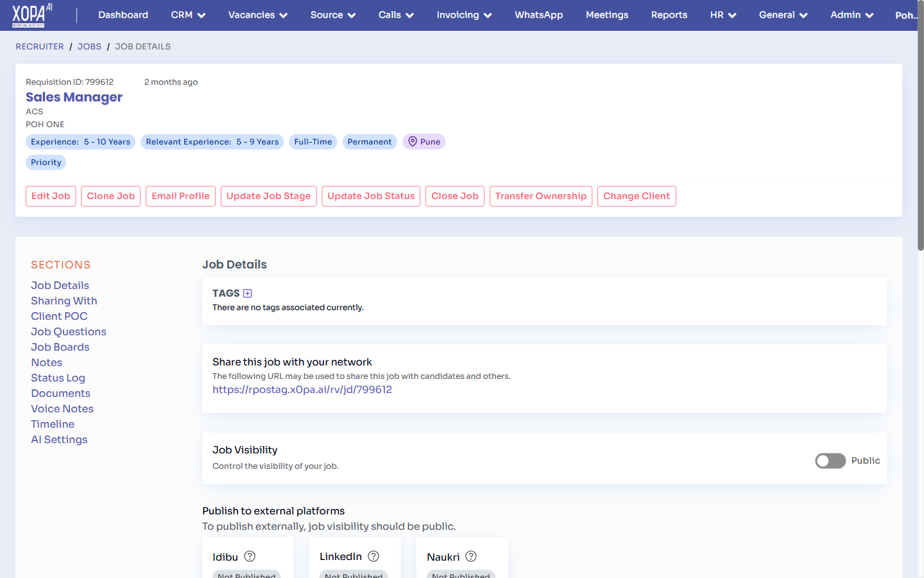Expand the Source menu

[333, 15]
